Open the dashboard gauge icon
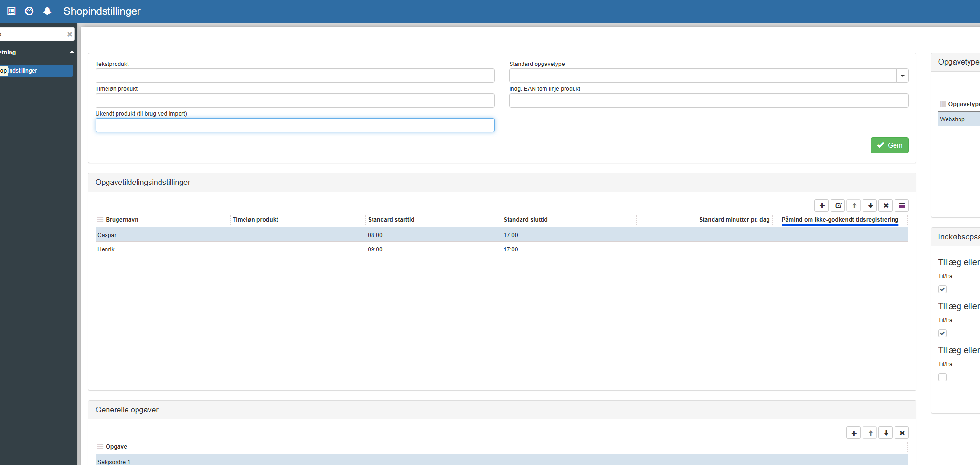This screenshot has height=465, width=980. click(29, 11)
